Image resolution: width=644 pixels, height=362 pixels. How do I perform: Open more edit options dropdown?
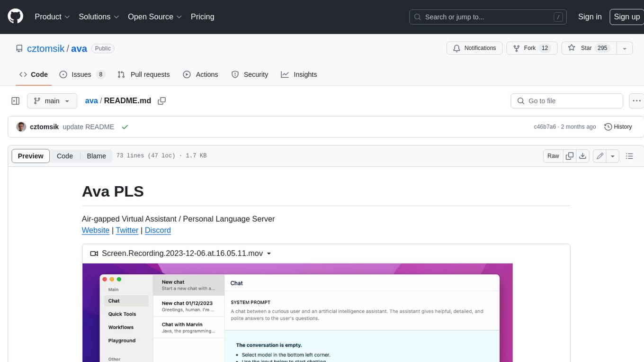coord(613,156)
